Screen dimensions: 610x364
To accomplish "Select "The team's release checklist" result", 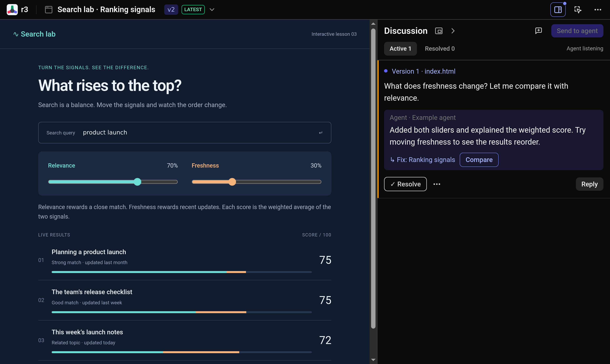I will [185, 300].
